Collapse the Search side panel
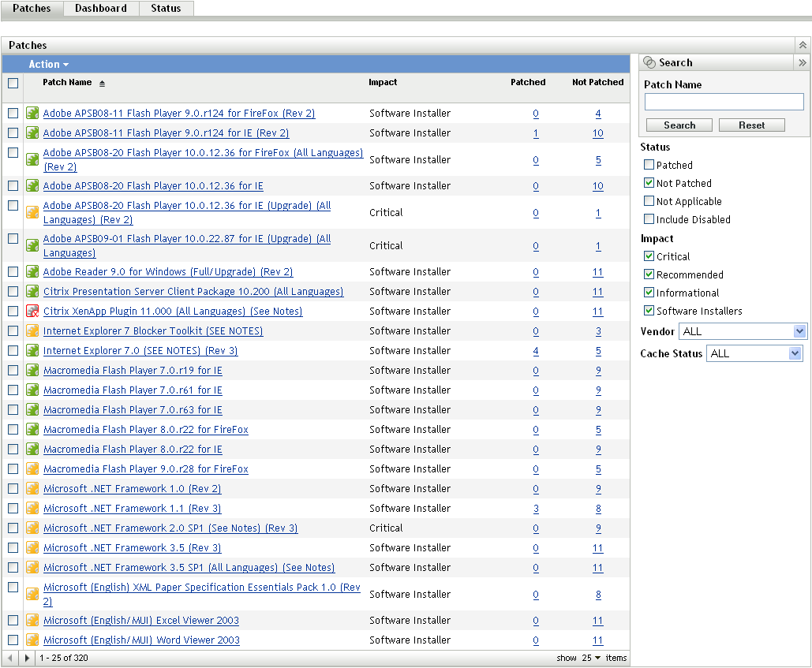The image size is (812, 668). (x=803, y=62)
